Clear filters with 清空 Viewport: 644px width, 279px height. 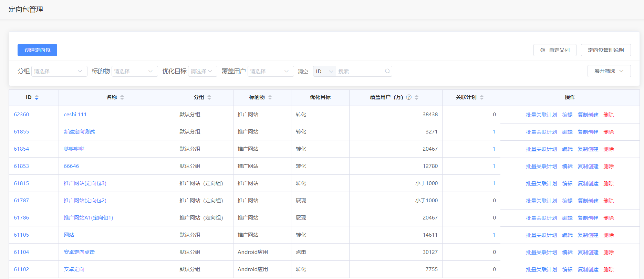tap(303, 71)
